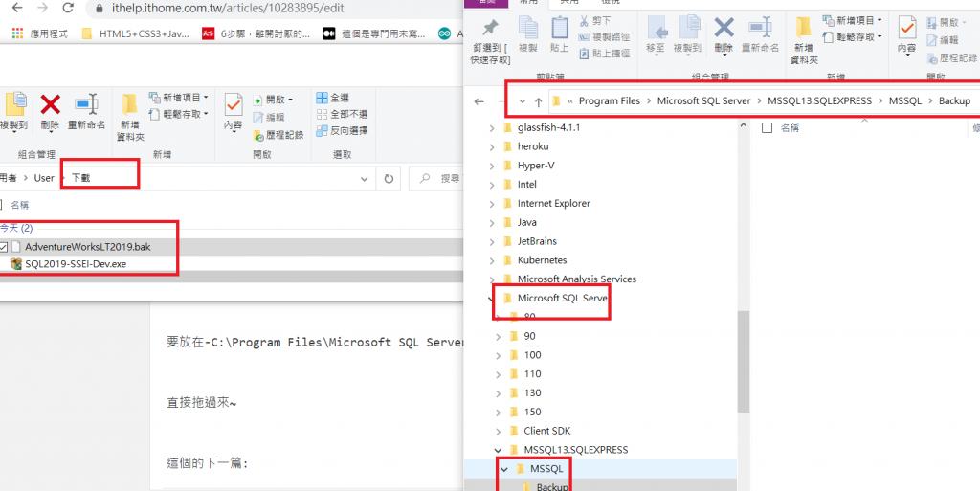Click History (歷程記錄) in the Downloads window
This screenshot has width=980, height=491.
pyautogui.click(x=278, y=134)
